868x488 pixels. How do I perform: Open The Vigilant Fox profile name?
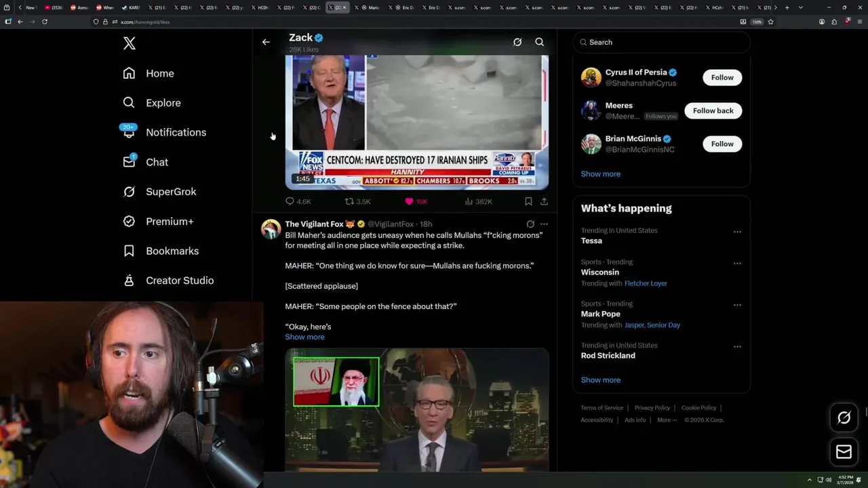(315, 224)
